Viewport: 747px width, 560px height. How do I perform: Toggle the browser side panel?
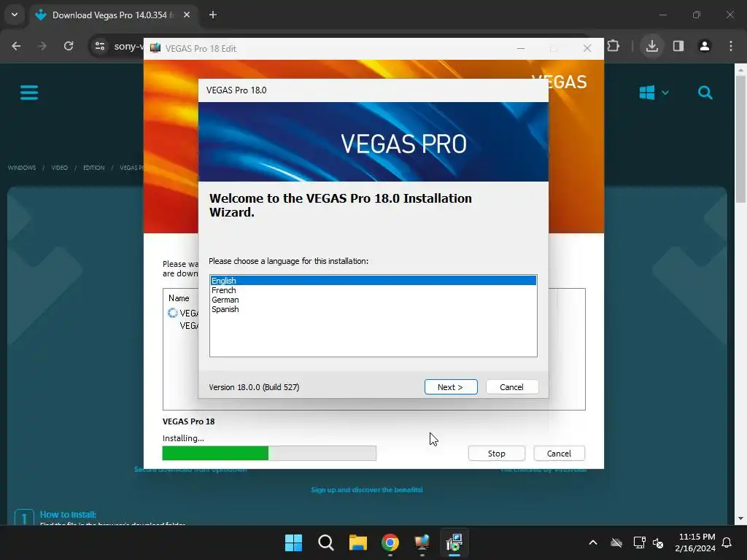click(678, 46)
